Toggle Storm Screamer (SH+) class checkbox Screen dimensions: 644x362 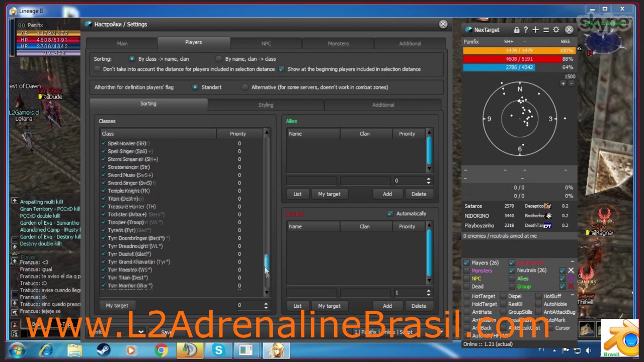[x=104, y=159]
